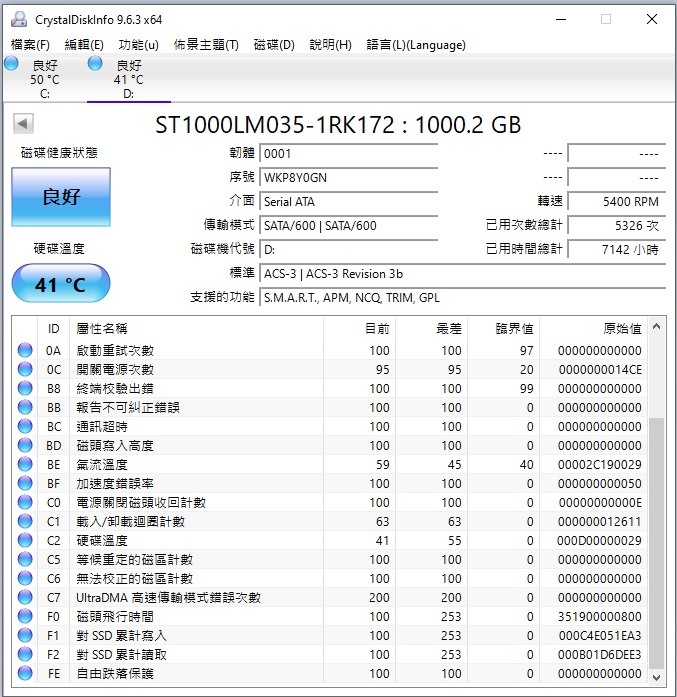The height and width of the screenshot is (697, 677).
Task: Click the rotation rate field 5400 RPM
Action: [x=617, y=202]
